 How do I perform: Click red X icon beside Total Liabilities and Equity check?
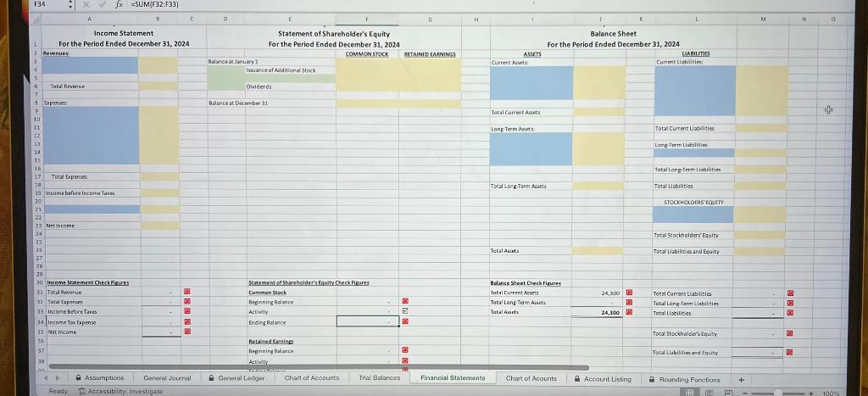[x=789, y=352]
